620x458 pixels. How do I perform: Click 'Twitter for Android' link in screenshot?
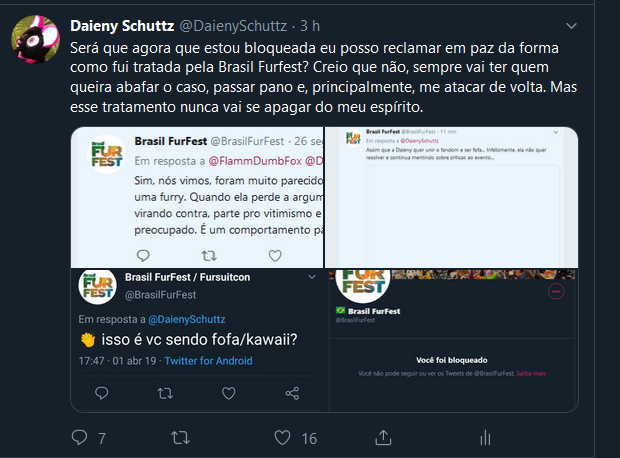point(211,360)
